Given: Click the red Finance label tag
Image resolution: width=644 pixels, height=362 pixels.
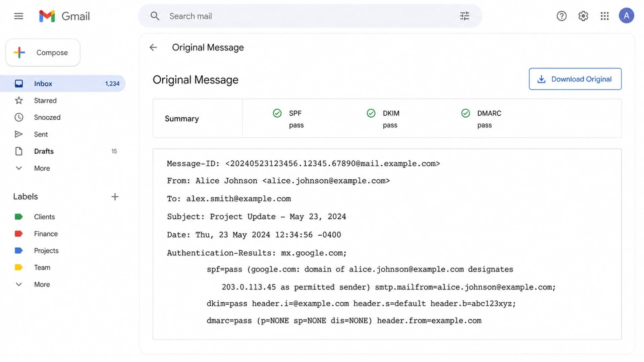Looking at the screenshot, I should 19,234.
